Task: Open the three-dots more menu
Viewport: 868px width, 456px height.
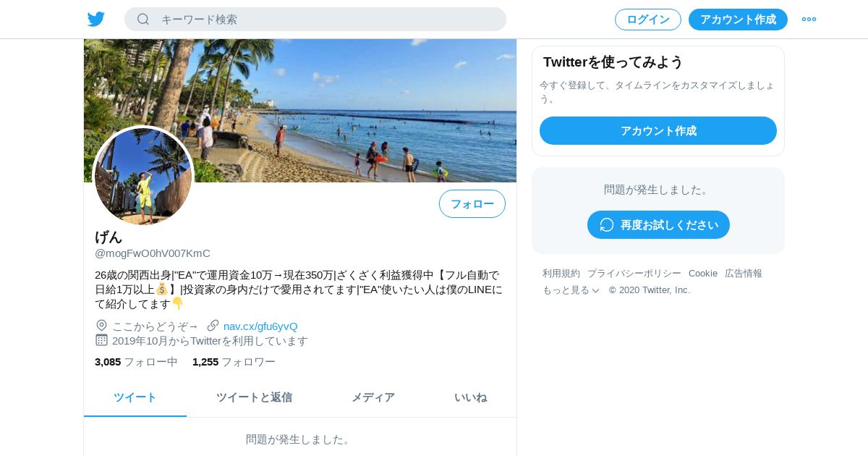Action: [x=809, y=20]
